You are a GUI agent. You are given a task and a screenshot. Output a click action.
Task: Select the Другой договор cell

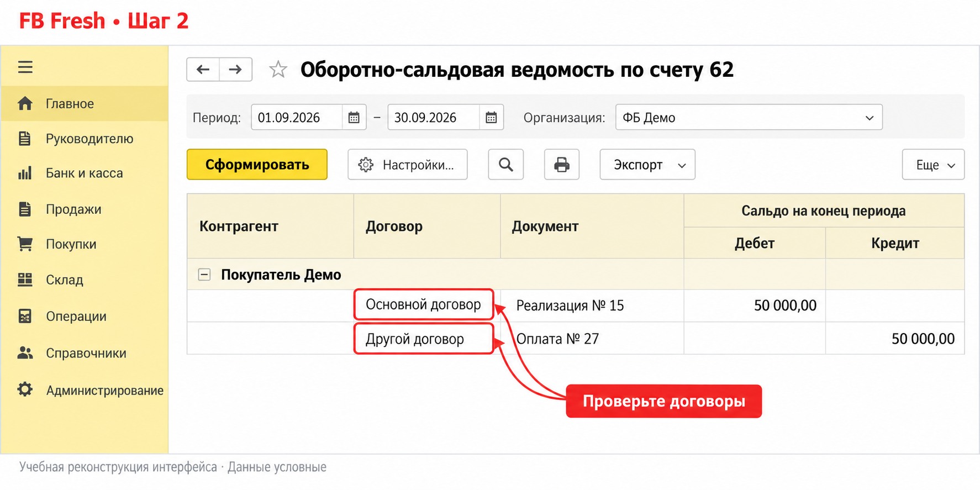click(x=424, y=339)
